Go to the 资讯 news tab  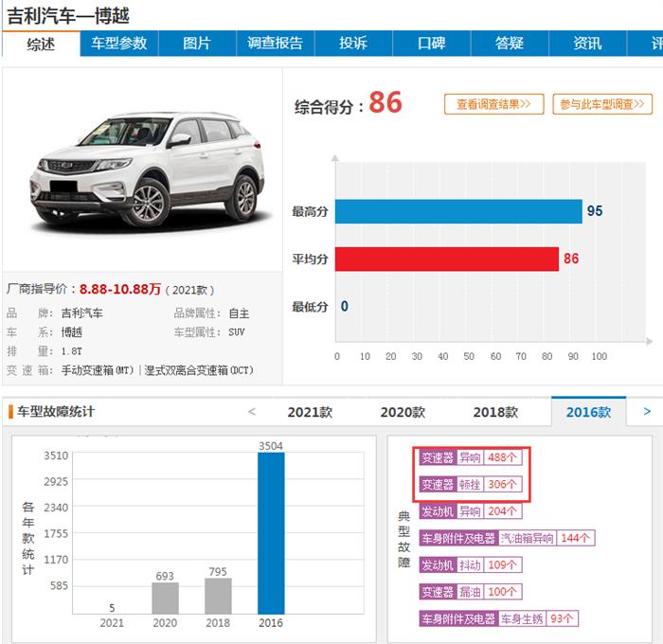pos(588,44)
